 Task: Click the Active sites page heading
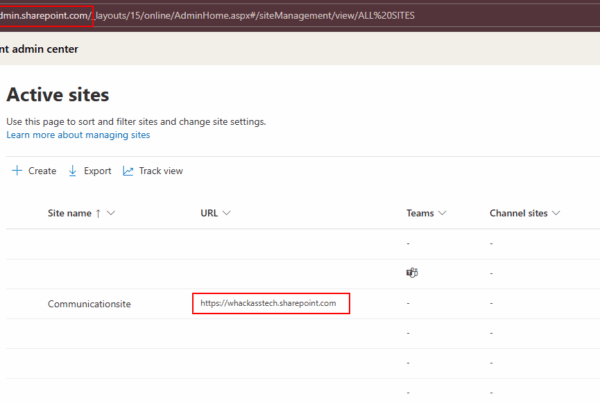click(58, 95)
